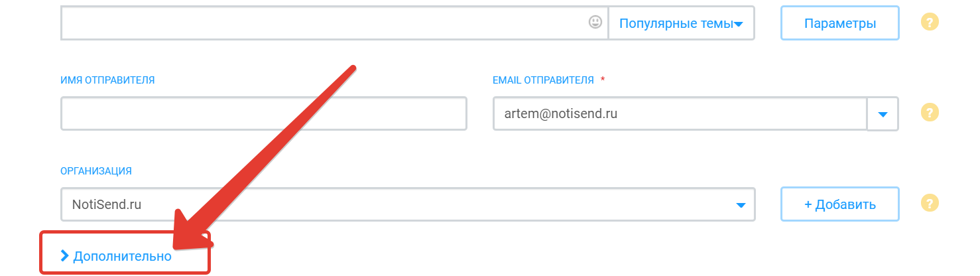Click the help icon beside + Добавить
Viewport: 980px width, 276px height.
(930, 203)
